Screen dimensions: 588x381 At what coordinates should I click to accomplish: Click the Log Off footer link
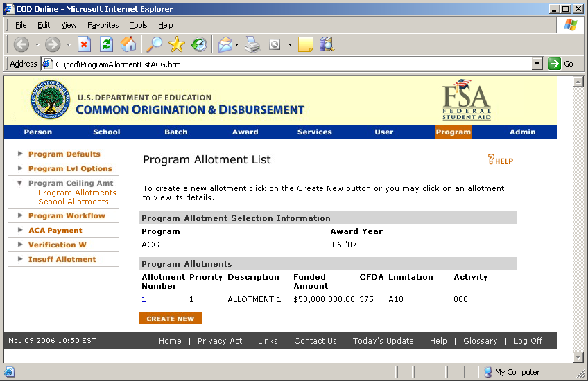point(528,341)
